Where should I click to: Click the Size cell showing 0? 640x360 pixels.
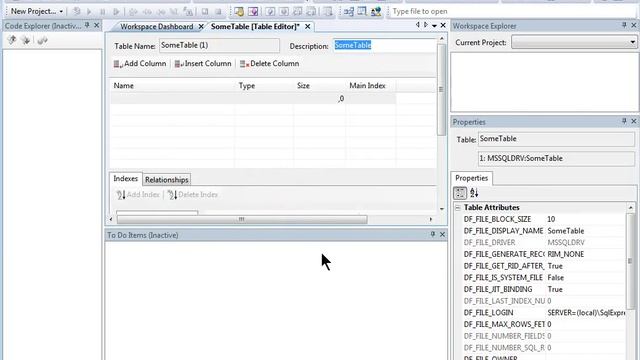pos(320,98)
